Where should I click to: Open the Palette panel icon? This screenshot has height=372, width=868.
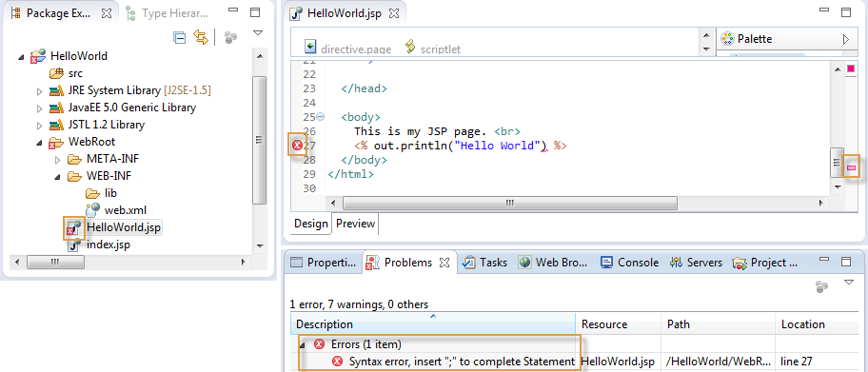click(728, 39)
